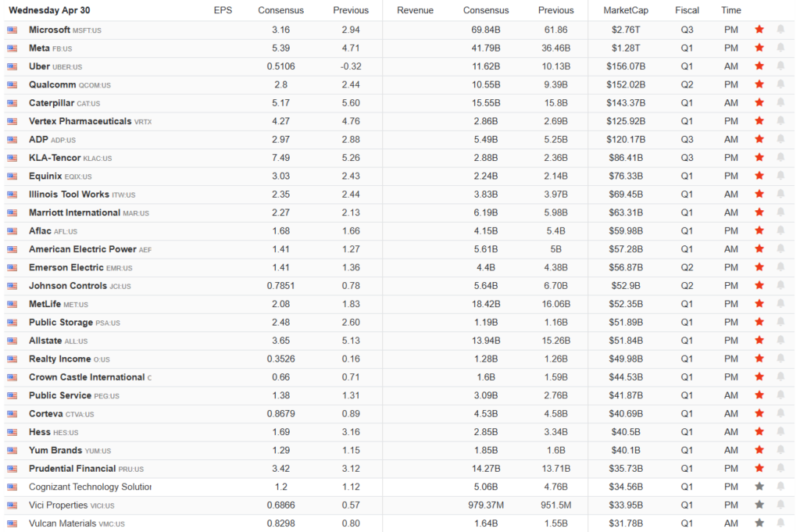Toggle the gray star for Vulcan Materials
800x532 pixels.
[759, 523]
